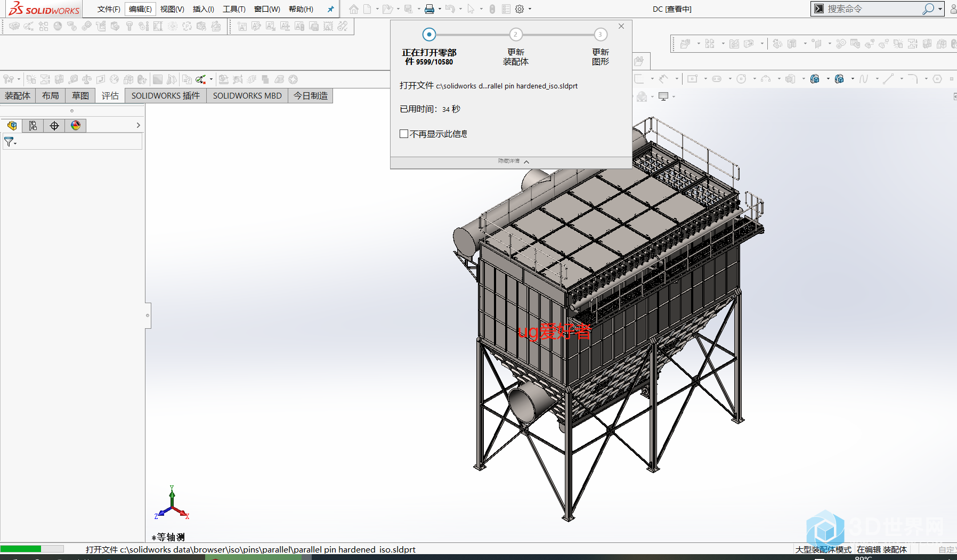The height and width of the screenshot is (560, 957).
Task: Close the opening progress dialog
Action: pos(621,26)
